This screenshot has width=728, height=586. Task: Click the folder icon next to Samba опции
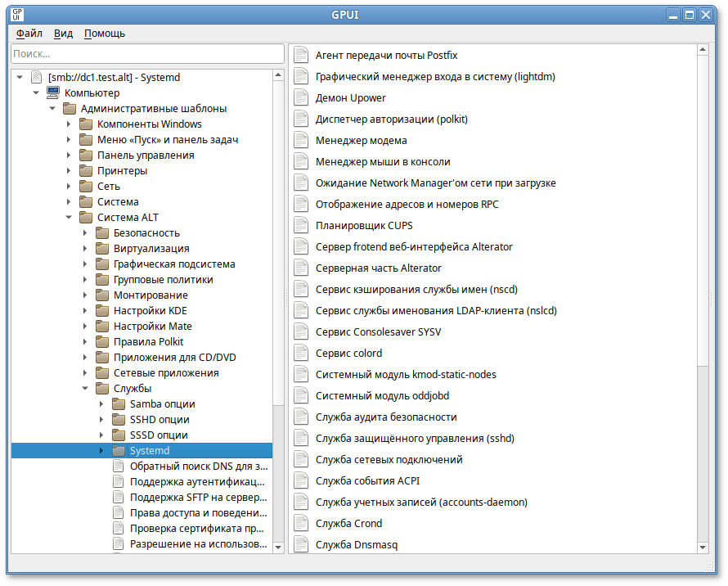point(119,403)
